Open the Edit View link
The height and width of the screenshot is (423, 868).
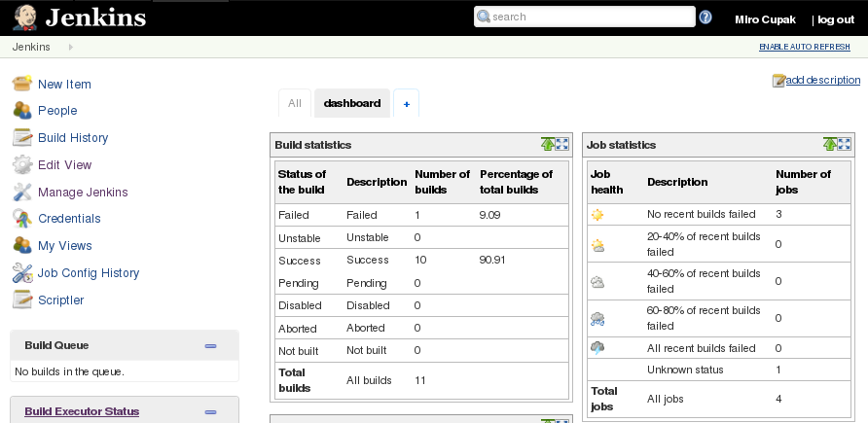coord(65,164)
